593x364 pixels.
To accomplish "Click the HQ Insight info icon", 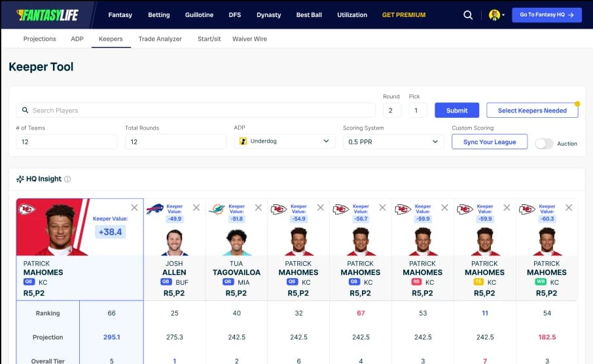I will (x=67, y=179).
